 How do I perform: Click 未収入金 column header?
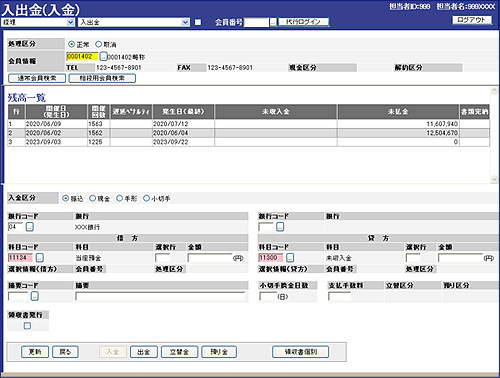[276, 112]
